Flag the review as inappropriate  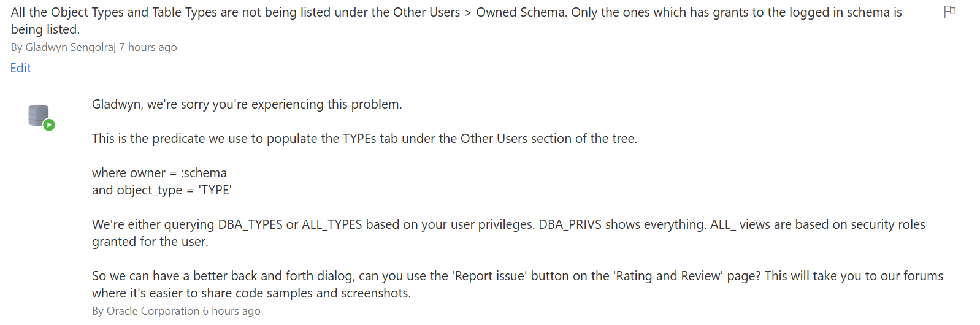[949, 12]
